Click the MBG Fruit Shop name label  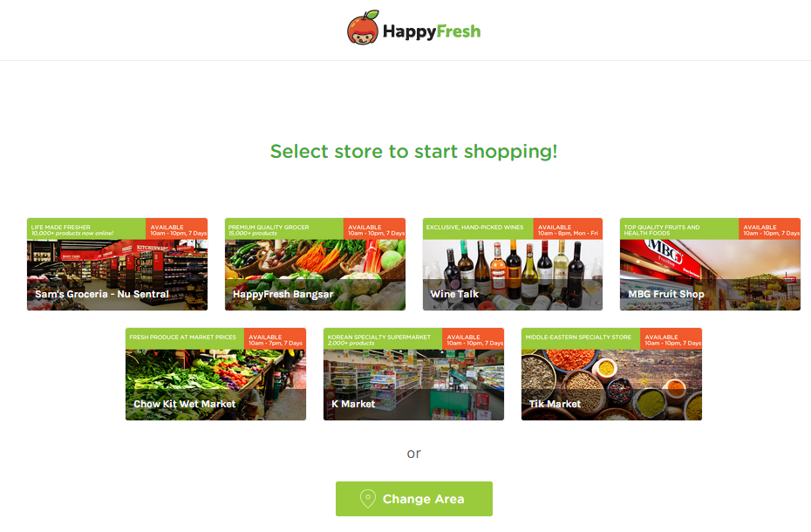coord(666,294)
